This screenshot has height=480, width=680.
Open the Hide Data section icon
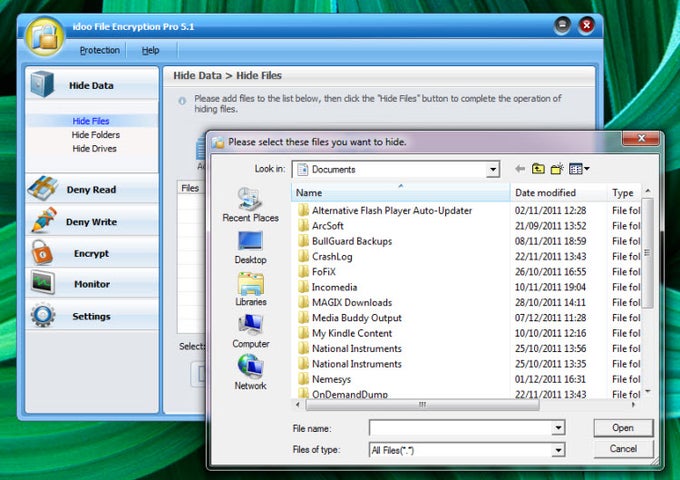[42, 84]
